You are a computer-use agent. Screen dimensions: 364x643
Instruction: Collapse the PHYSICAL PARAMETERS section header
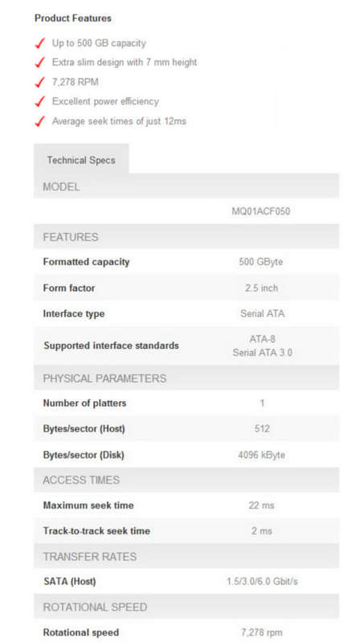(x=186, y=378)
